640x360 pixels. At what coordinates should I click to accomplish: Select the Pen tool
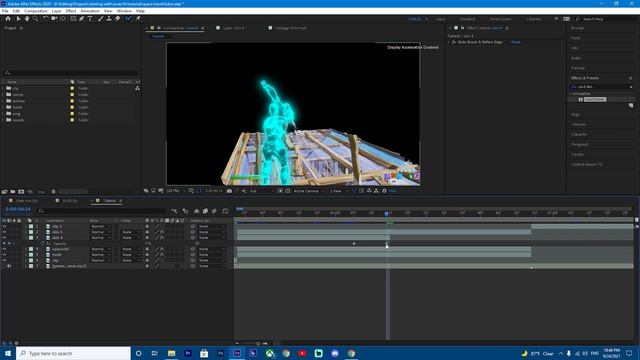click(82, 19)
